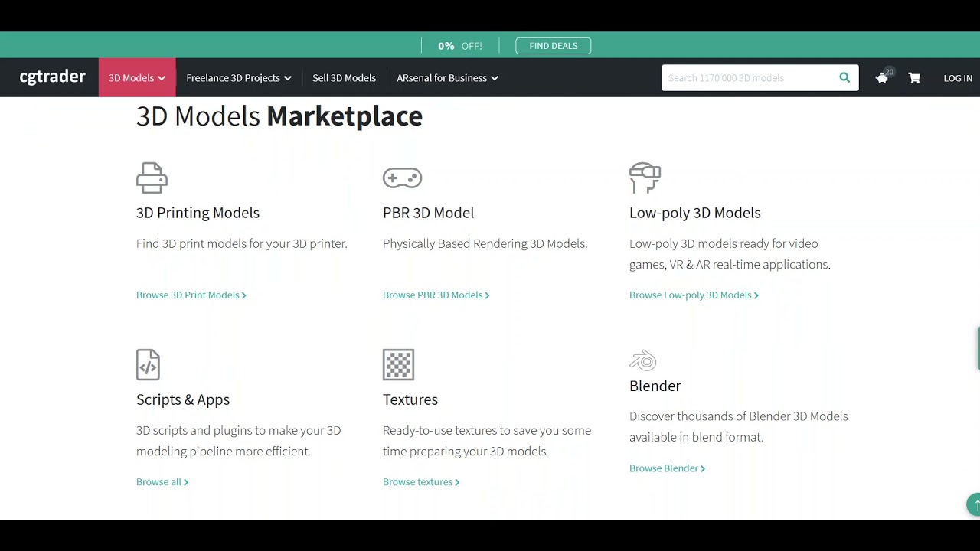Click the VR headset low-poly icon
The image size is (980, 551).
click(645, 178)
